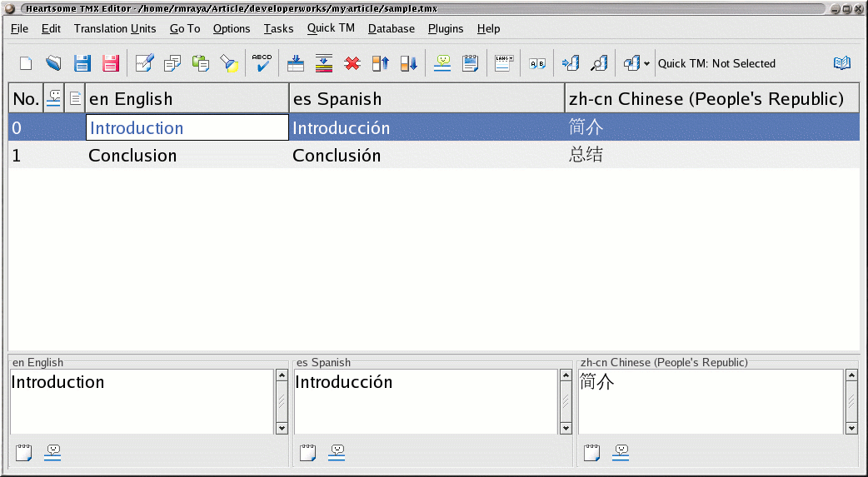Click into the zh-cn Chinese text area
The height and width of the screenshot is (477, 868).
click(x=711, y=402)
